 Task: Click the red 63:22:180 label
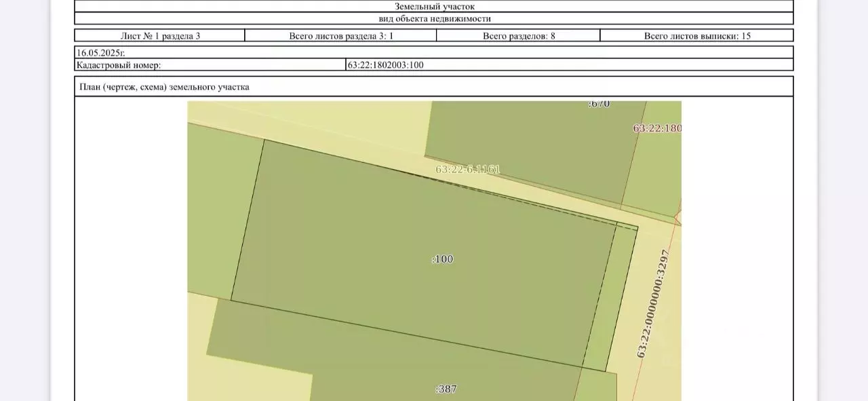(657, 128)
